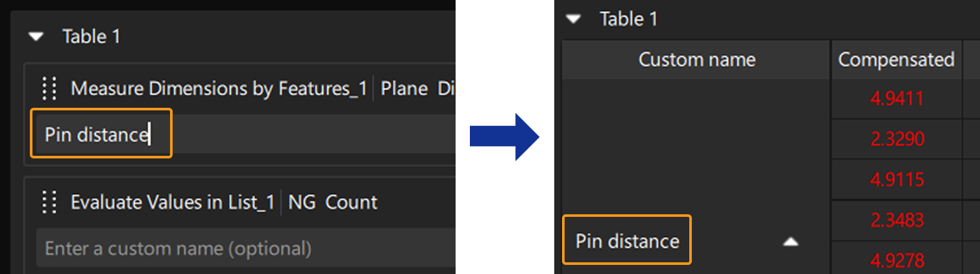Click drag handle of Measure Dimensions by Features_1
The height and width of the screenshot is (274, 980).
[49, 88]
